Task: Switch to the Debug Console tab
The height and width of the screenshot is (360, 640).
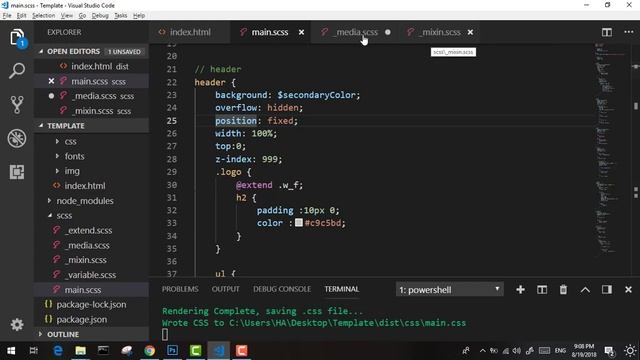Action: (282, 289)
